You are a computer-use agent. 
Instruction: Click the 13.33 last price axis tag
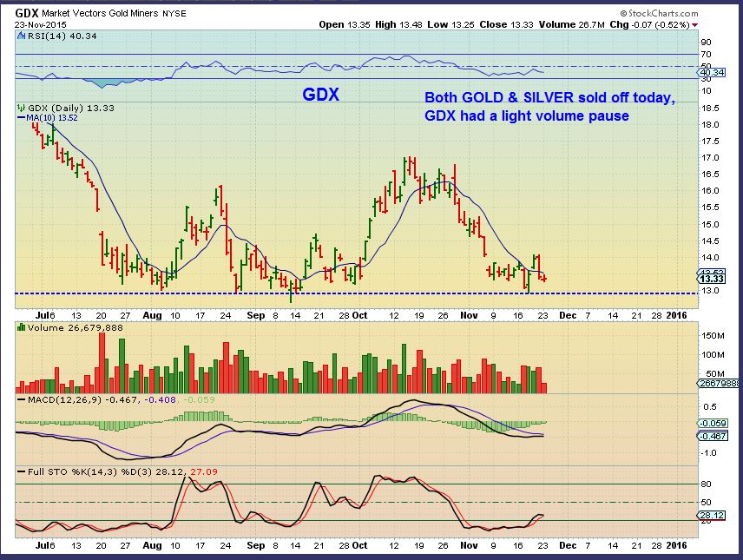(711, 280)
